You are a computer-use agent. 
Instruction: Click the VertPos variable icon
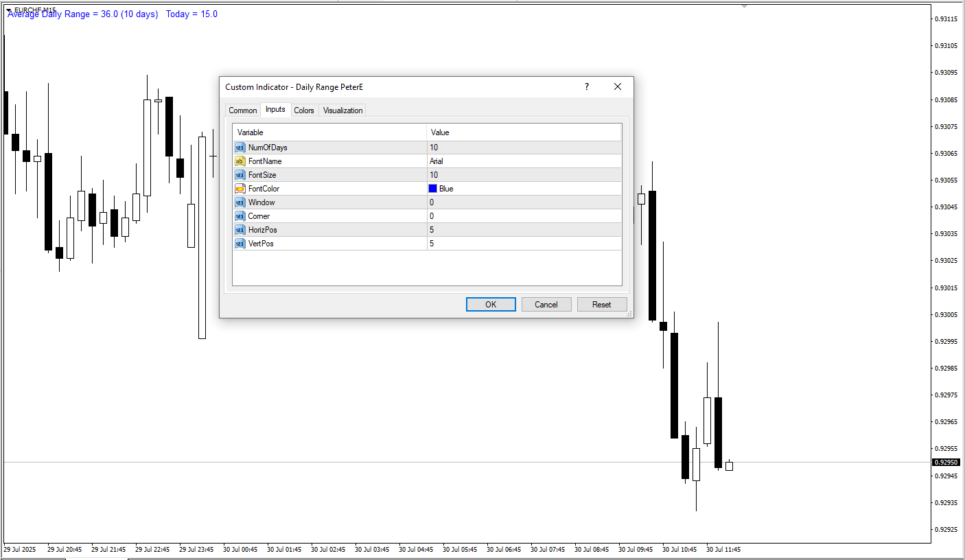[x=240, y=244]
